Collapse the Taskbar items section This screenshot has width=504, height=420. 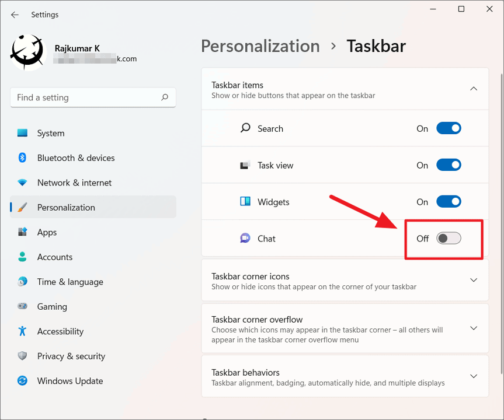pos(474,89)
